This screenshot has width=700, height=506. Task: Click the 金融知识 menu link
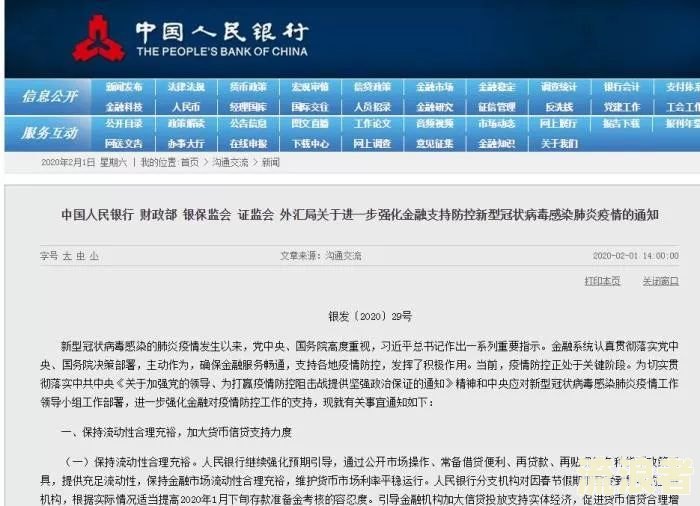click(496, 144)
